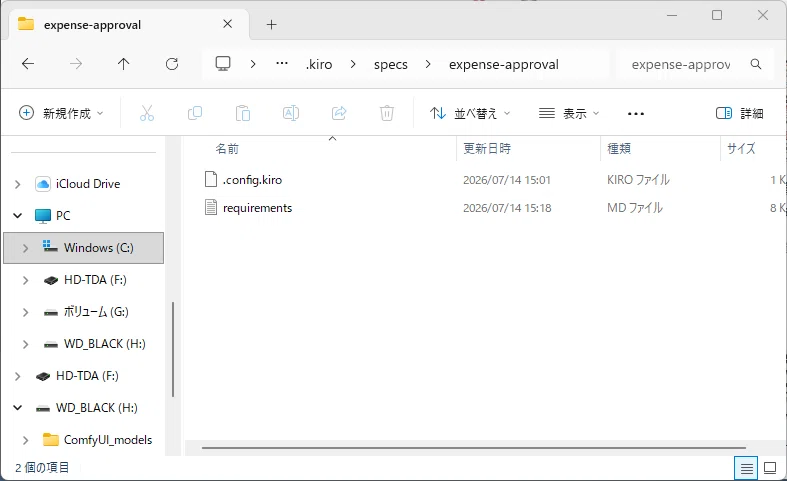
Task: Click the Delete trash can icon
Action: tap(387, 113)
